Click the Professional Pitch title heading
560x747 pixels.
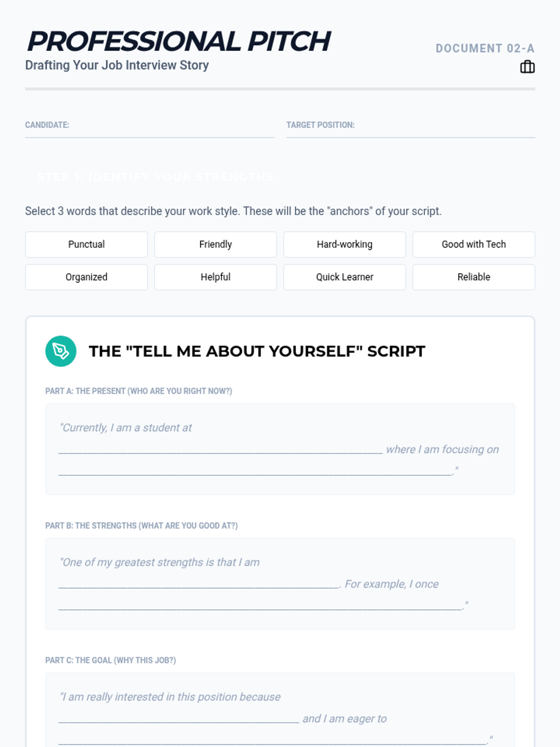point(179,41)
